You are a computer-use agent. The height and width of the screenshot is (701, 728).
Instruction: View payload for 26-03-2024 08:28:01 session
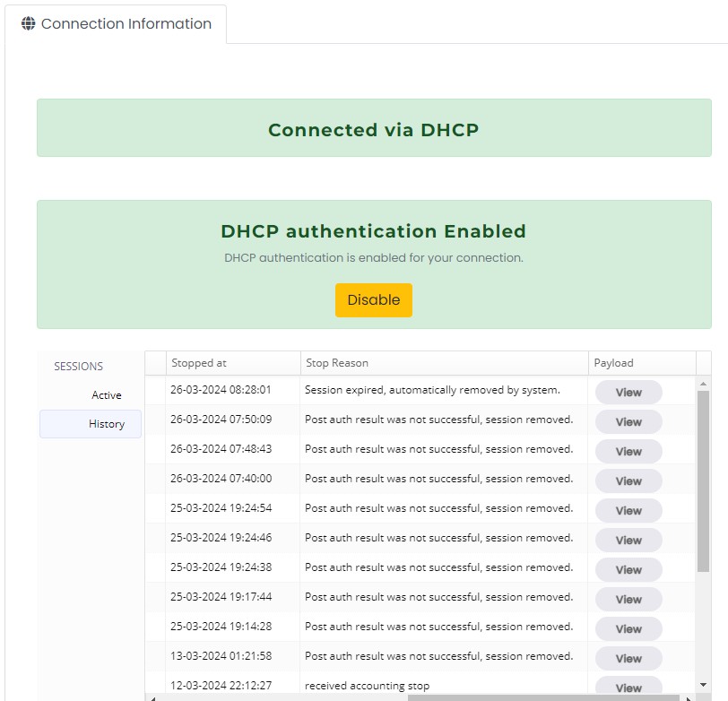tap(628, 393)
